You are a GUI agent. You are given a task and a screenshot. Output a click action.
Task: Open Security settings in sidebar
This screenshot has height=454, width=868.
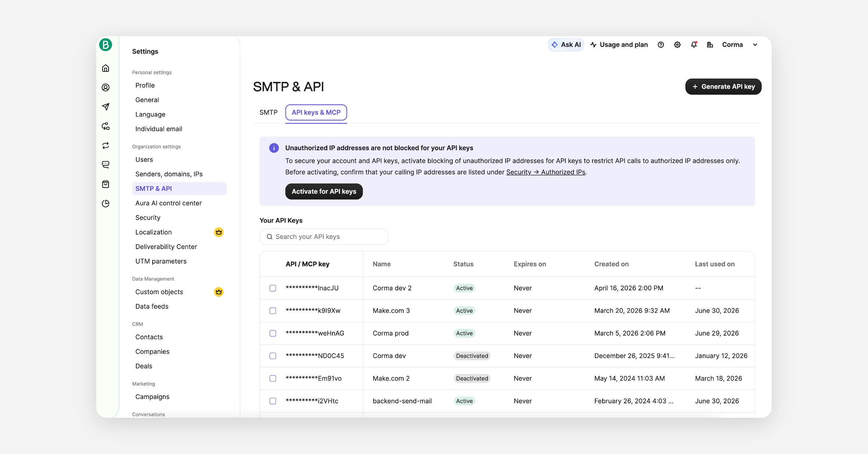(x=179, y=218)
